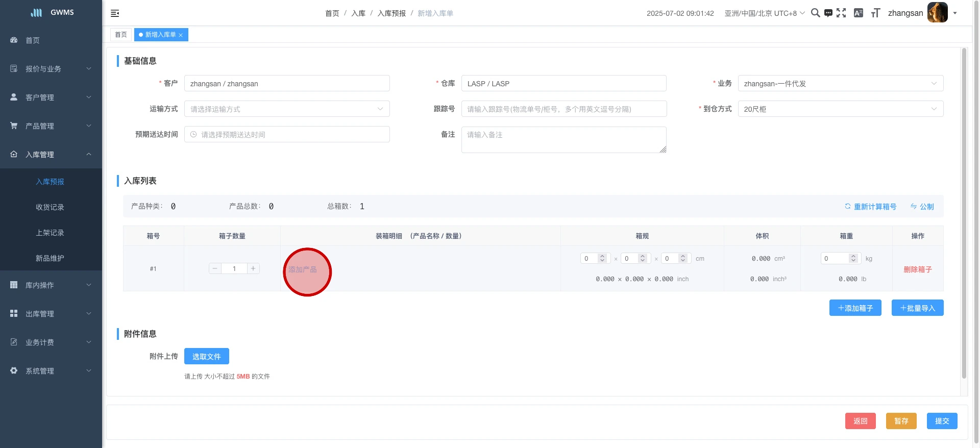
Task: Expand the 业务 dropdown
Action: coord(840,84)
